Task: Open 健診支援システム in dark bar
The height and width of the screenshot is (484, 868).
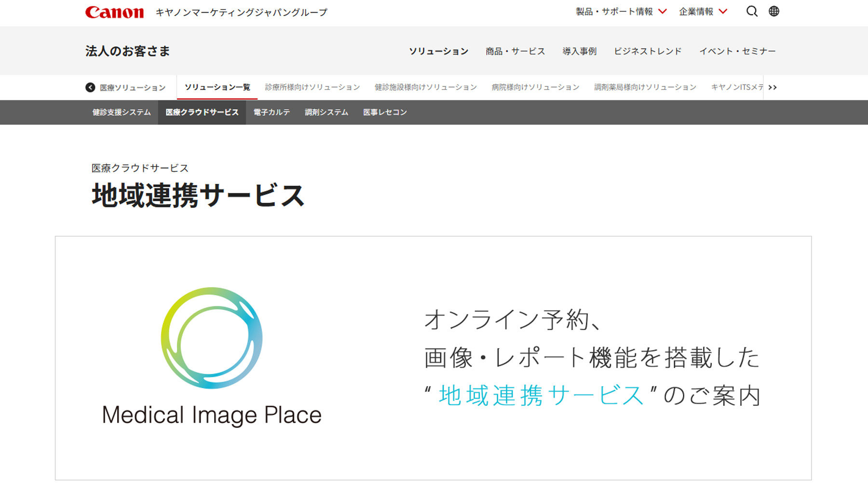Action: (x=122, y=112)
